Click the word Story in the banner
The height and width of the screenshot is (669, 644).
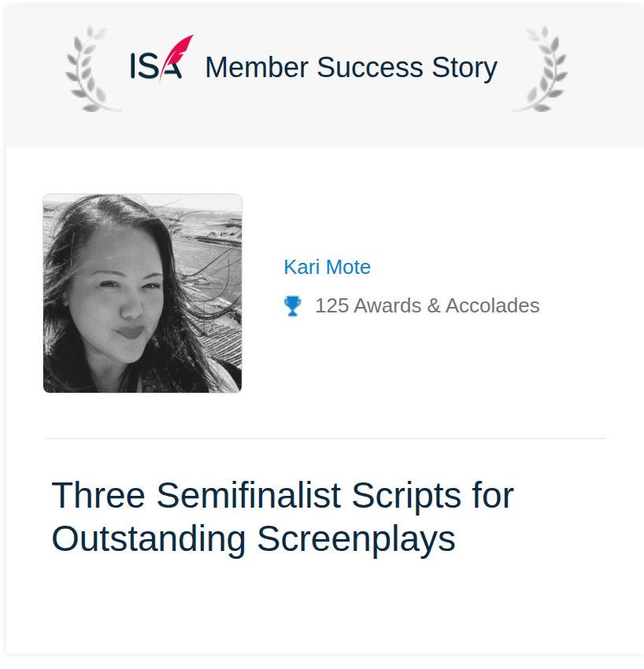[x=464, y=68]
